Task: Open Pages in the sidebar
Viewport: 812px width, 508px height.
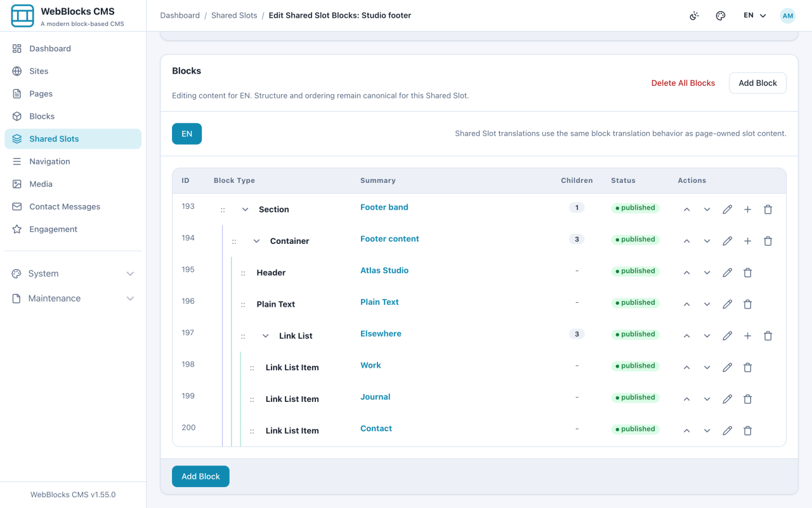Action: (x=73, y=93)
